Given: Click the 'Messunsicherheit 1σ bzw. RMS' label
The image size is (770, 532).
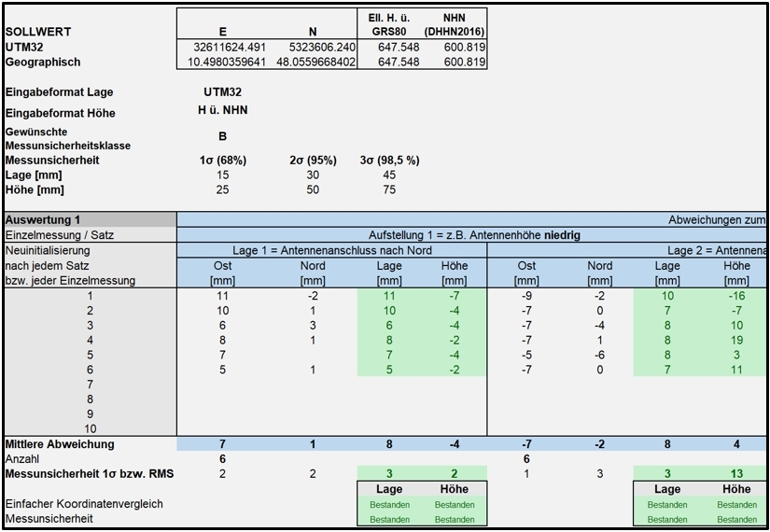Looking at the screenshot, I should coord(90,474).
